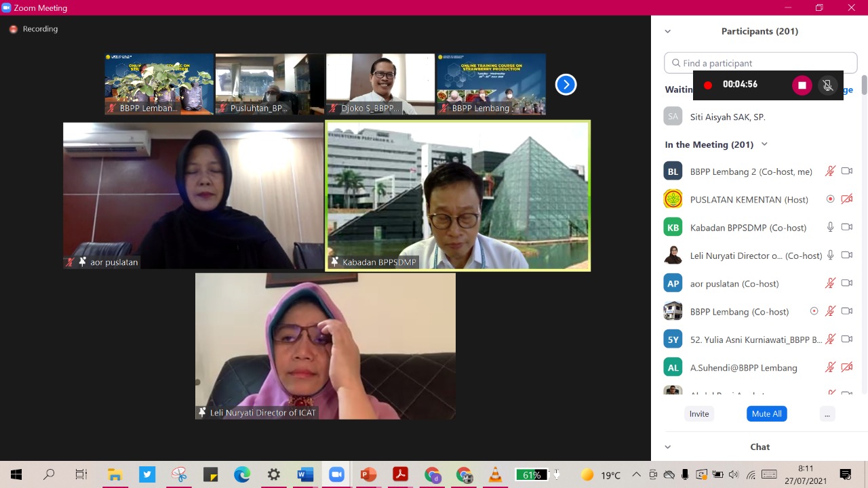Click the Invite button
The height and width of the screenshot is (488, 868).
(x=699, y=413)
